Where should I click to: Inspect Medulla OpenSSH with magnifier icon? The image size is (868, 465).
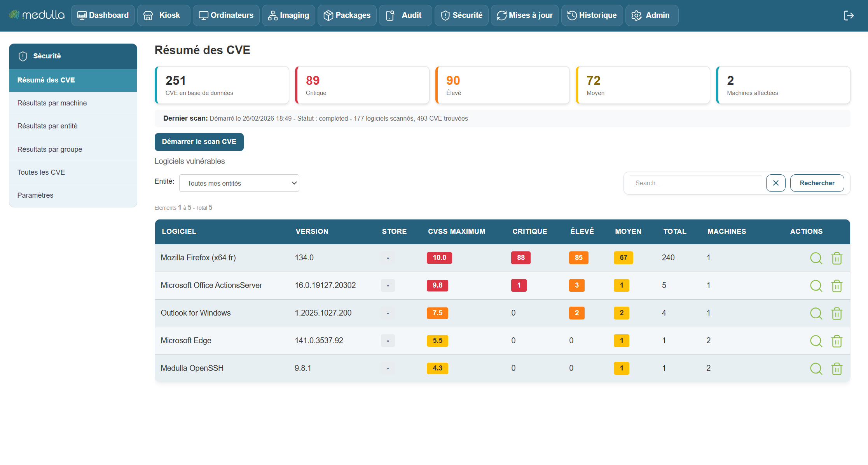pyautogui.click(x=816, y=368)
